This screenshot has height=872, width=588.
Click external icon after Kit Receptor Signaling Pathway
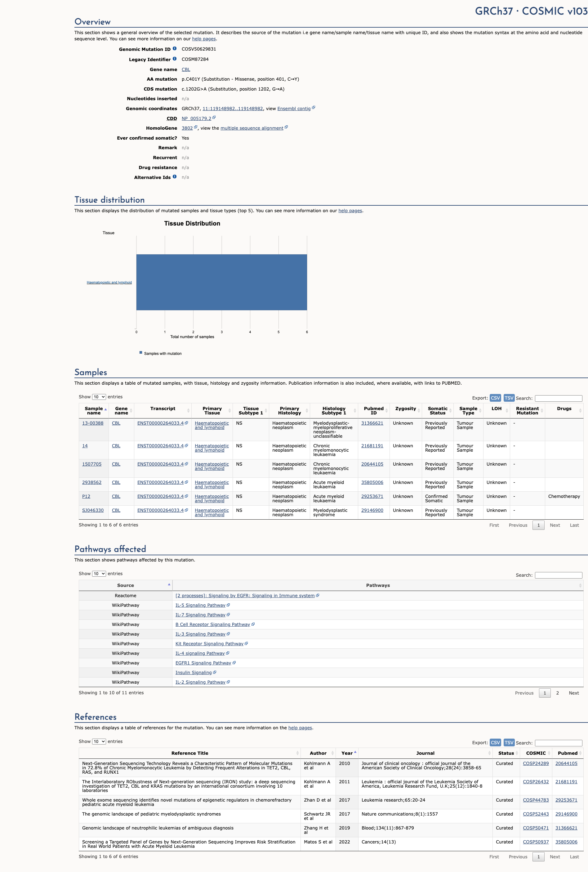coord(246,644)
